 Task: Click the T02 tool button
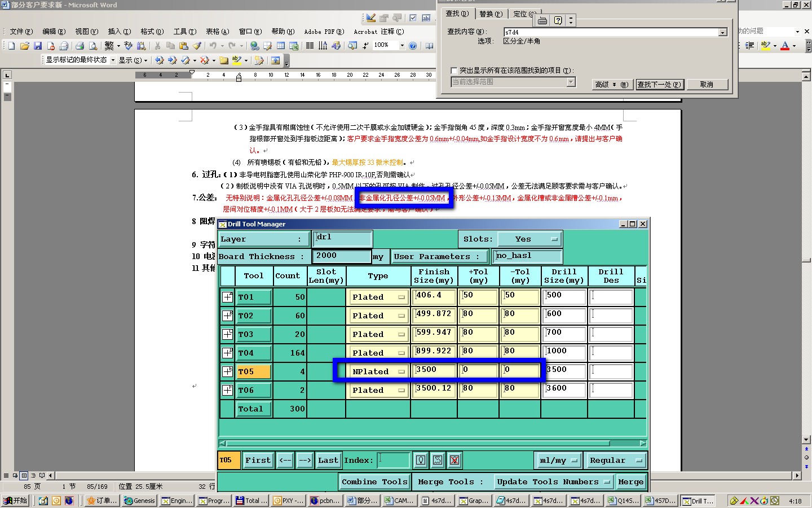(x=254, y=316)
